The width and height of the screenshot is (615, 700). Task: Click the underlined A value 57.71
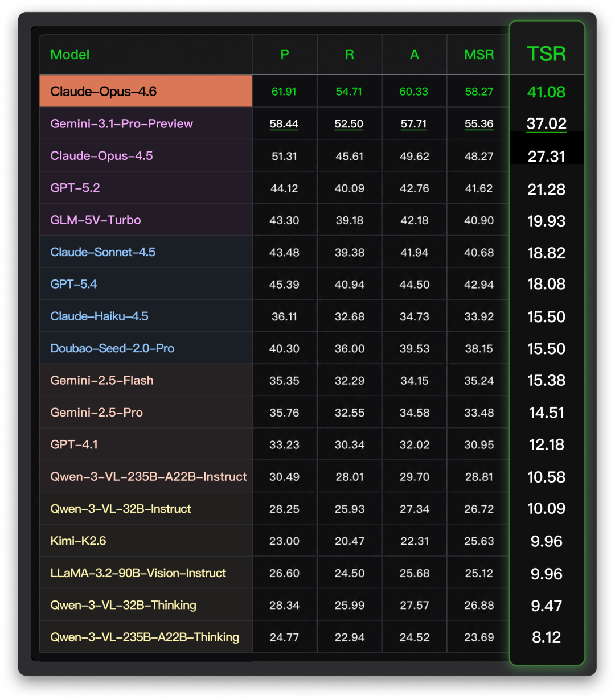pos(414,124)
